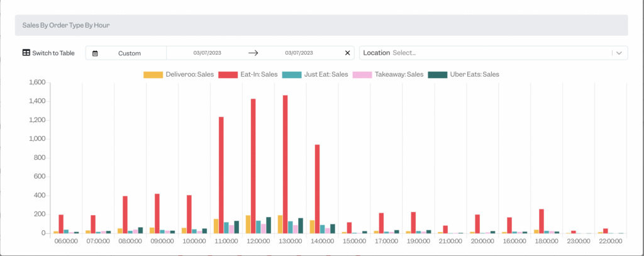
Task: Click the red Eat-In bar at 11:00:00
Action: point(221,175)
